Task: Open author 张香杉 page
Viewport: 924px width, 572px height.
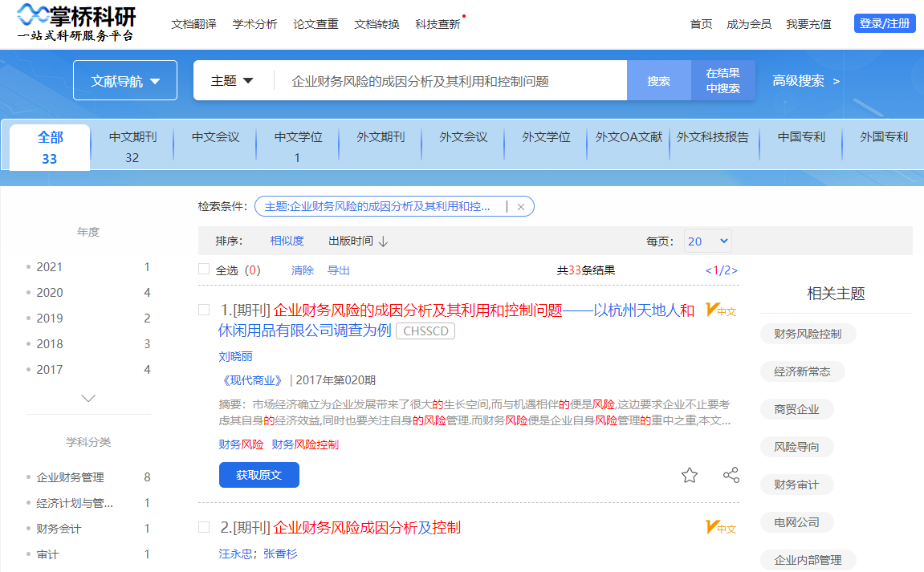Action: pyautogui.click(x=280, y=554)
